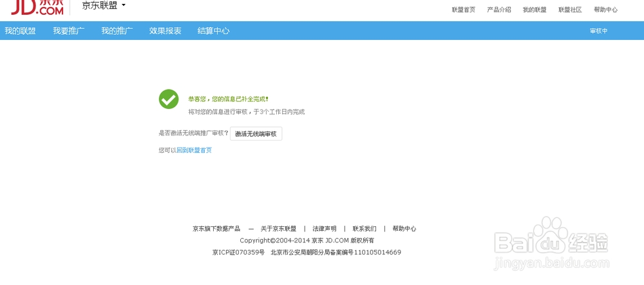Go to 我的联盟 in top-right links
Viewport: 644px width, 285px height.
click(535, 10)
